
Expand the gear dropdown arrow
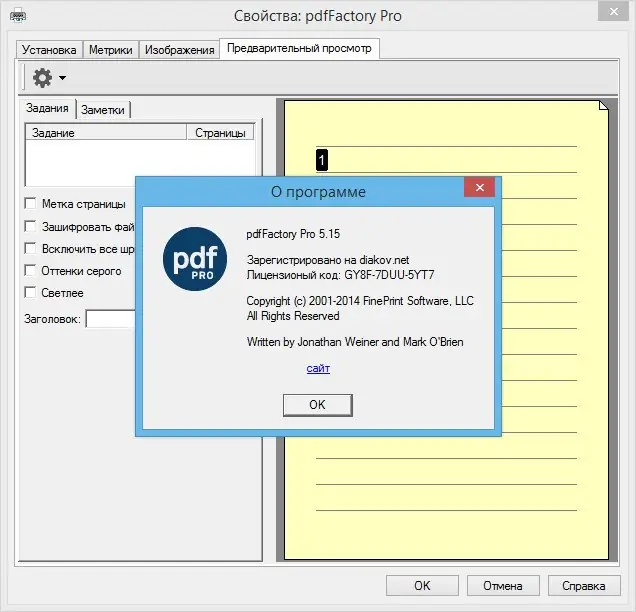pyautogui.click(x=62, y=78)
